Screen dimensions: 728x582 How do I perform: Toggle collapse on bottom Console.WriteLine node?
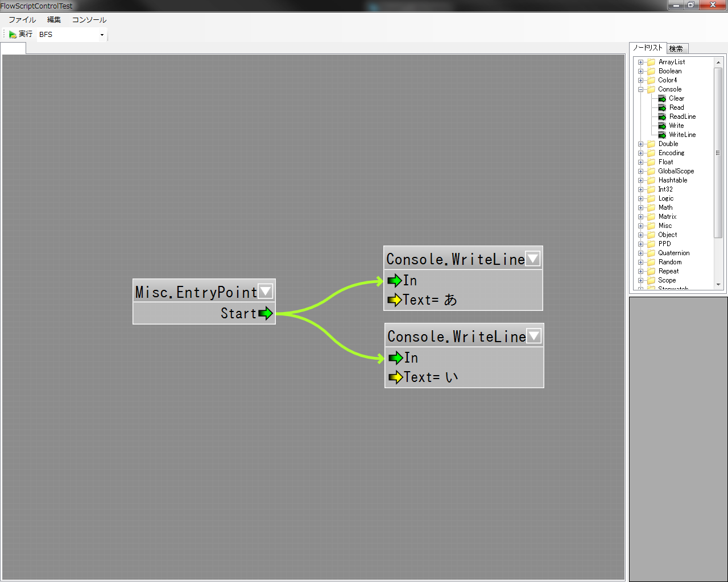pos(533,336)
